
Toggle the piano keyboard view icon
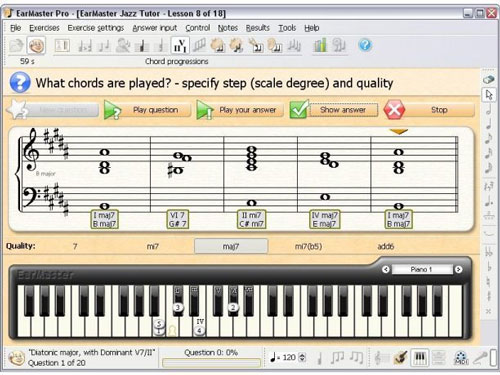click(x=420, y=358)
